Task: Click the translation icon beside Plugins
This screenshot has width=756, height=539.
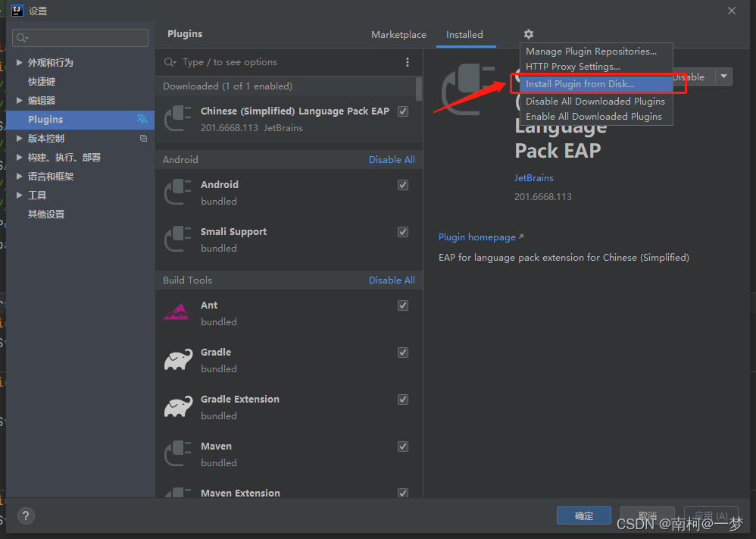Action: coord(142,119)
